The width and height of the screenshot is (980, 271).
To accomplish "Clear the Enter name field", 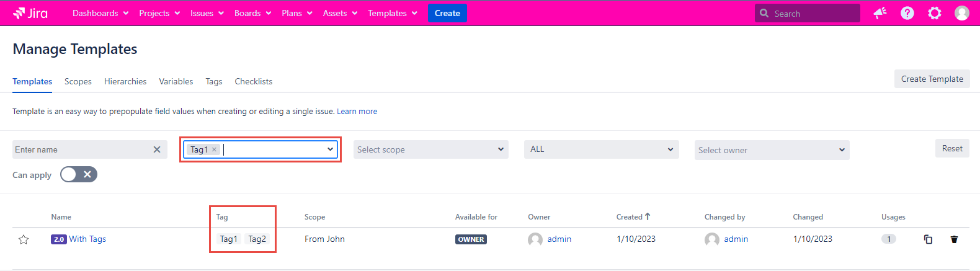I will click(157, 149).
